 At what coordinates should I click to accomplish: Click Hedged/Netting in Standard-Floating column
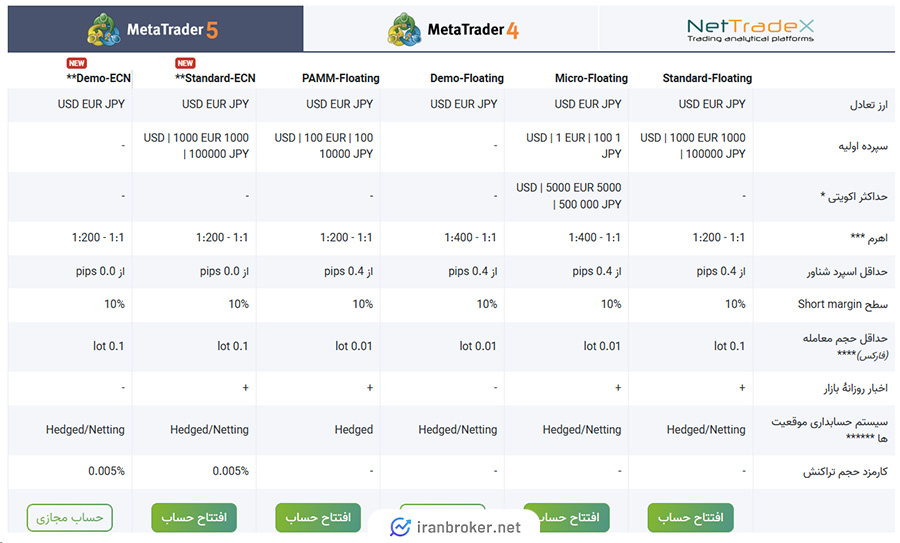pos(706,429)
